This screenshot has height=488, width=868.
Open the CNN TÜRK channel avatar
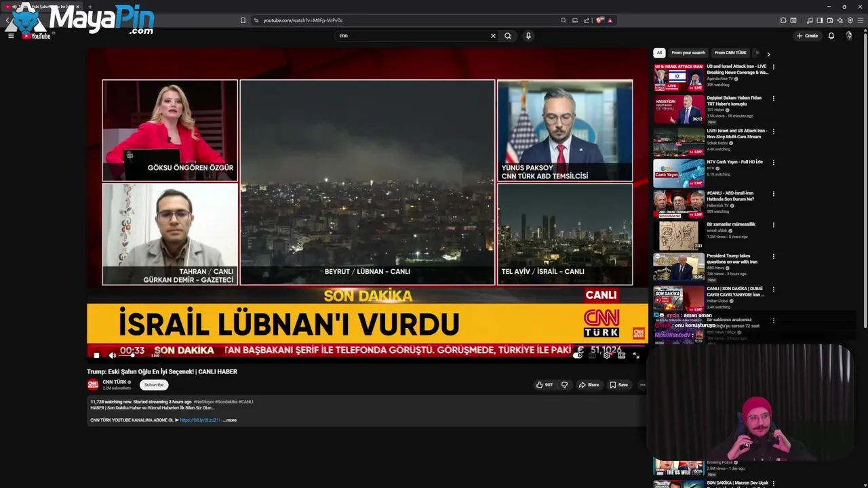[93, 384]
